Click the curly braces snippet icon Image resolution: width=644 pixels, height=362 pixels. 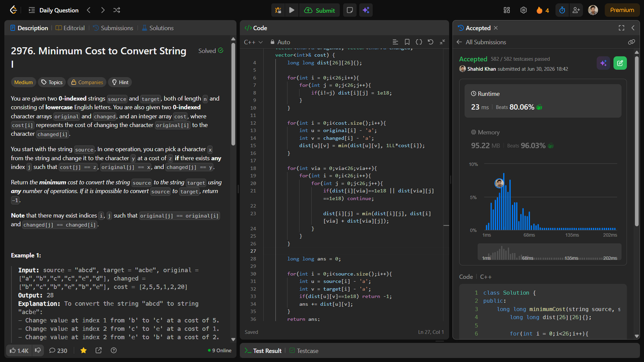(419, 42)
